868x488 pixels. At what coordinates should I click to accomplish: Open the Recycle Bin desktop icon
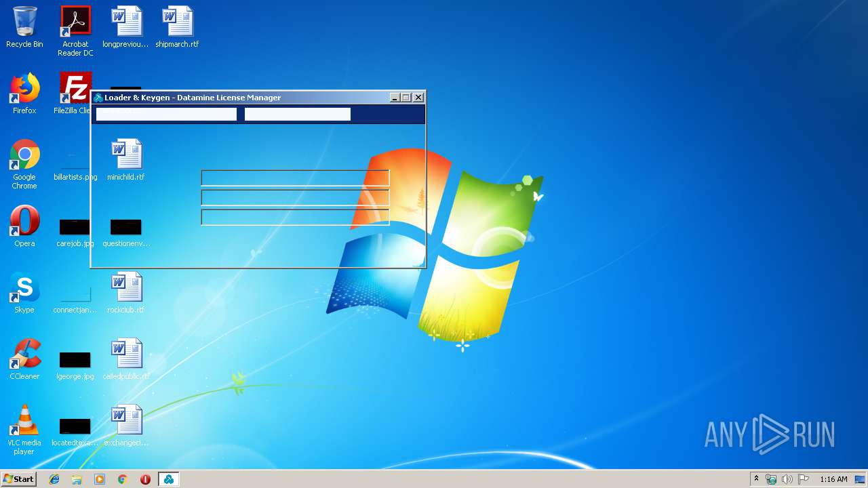(24, 27)
